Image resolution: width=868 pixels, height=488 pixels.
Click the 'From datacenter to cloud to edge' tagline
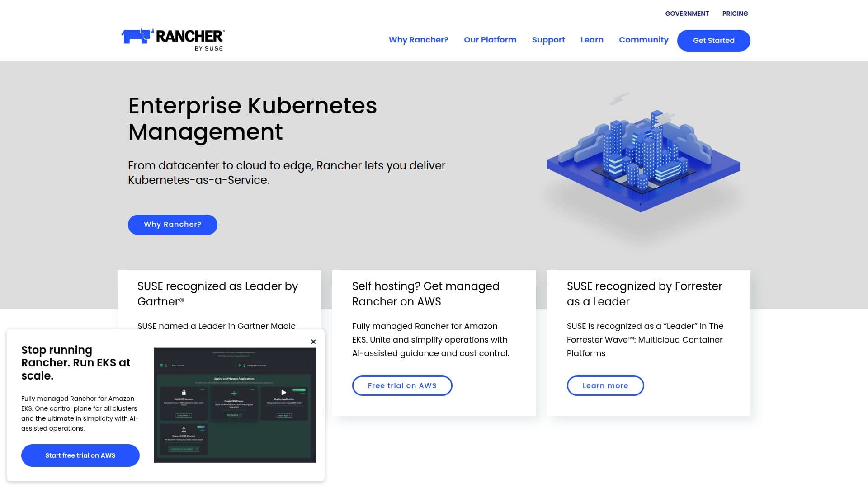[x=287, y=173]
